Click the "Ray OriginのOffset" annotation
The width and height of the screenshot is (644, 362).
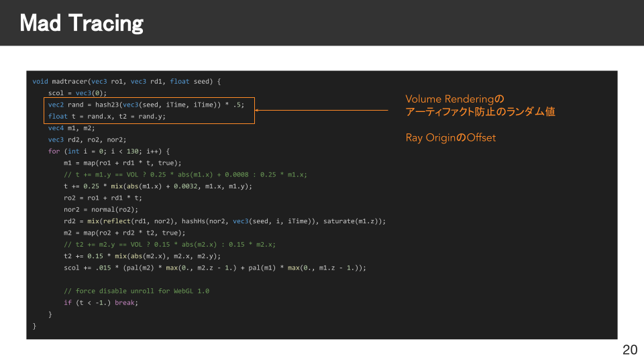pyautogui.click(x=450, y=137)
